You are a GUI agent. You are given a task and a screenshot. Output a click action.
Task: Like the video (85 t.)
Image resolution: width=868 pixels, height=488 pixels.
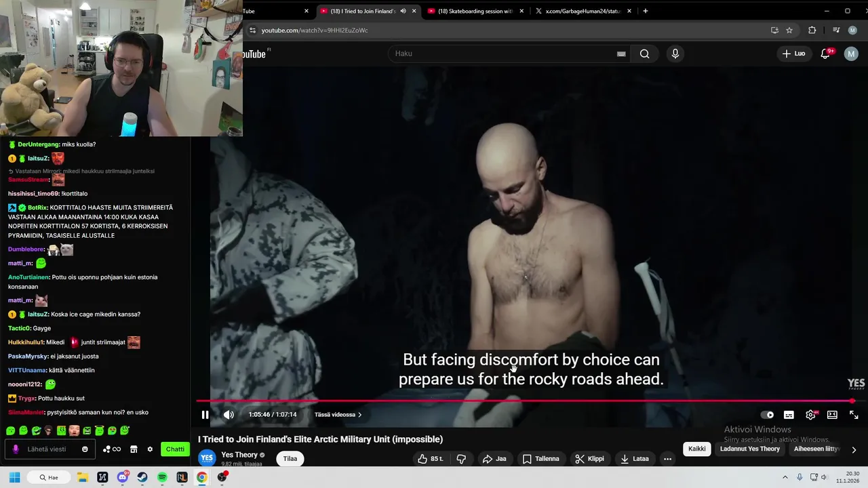(x=430, y=459)
